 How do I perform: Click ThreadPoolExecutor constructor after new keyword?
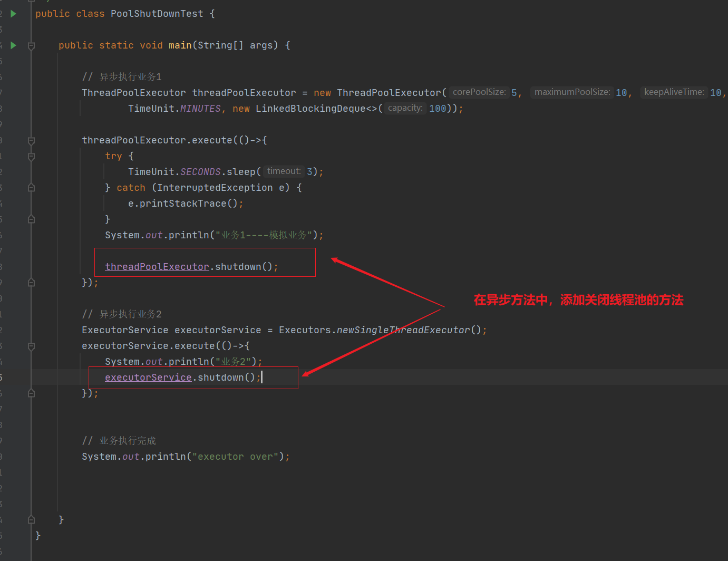click(389, 93)
